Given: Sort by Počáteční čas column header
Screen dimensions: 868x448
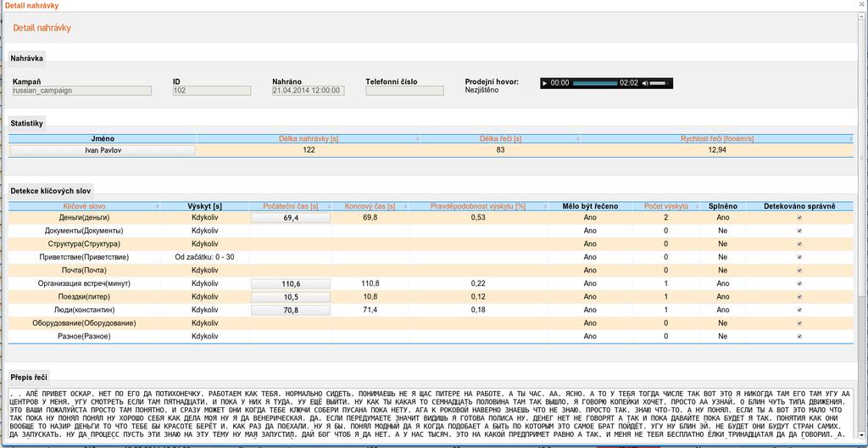Looking at the screenshot, I should pyautogui.click(x=290, y=206).
